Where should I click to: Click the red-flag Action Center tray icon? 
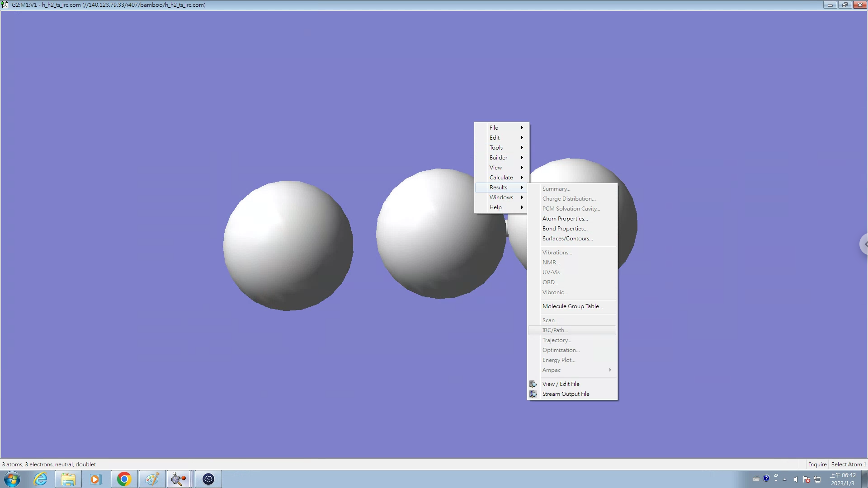point(807,479)
